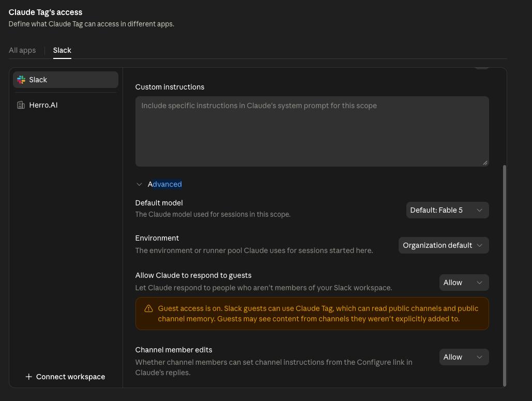Image resolution: width=532 pixels, height=401 pixels.
Task: Collapse the Advanced section chevron
Action: (139, 184)
